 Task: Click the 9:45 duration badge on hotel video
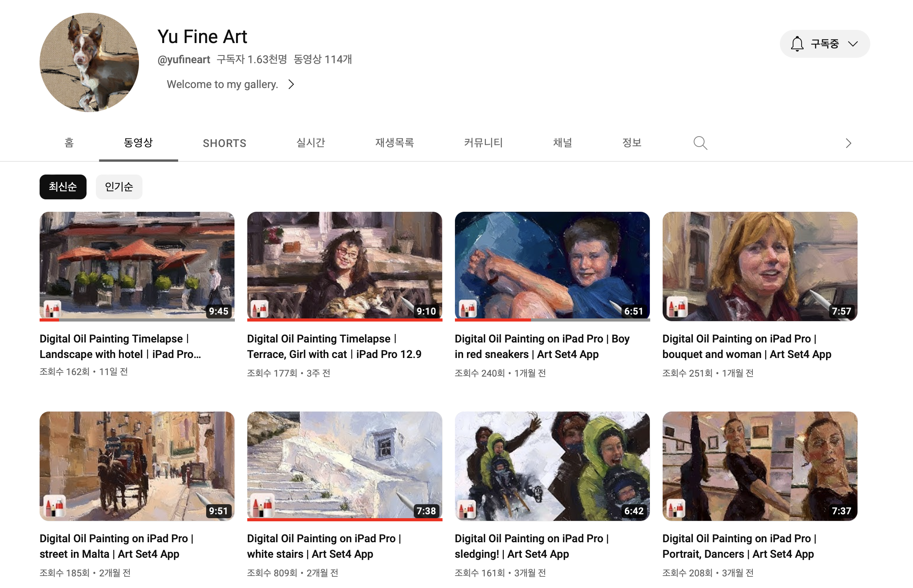click(219, 311)
